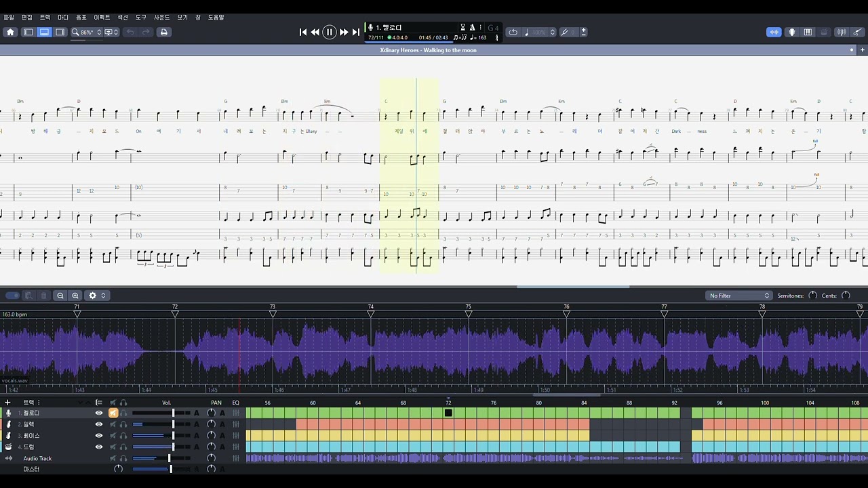Skip forward to the next bar
Viewport: 868px width, 488px height.
point(344,32)
